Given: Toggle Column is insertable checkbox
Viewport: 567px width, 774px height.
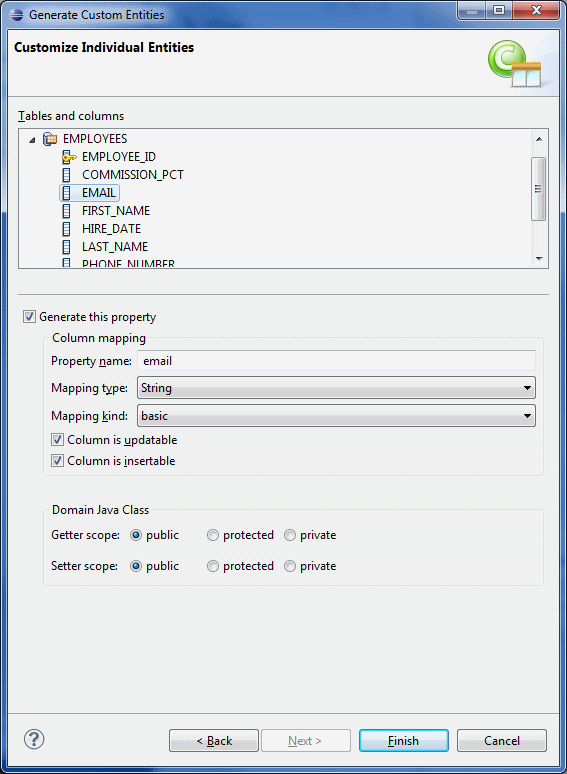Looking at the screenshot, I should [x=57, y=461].
